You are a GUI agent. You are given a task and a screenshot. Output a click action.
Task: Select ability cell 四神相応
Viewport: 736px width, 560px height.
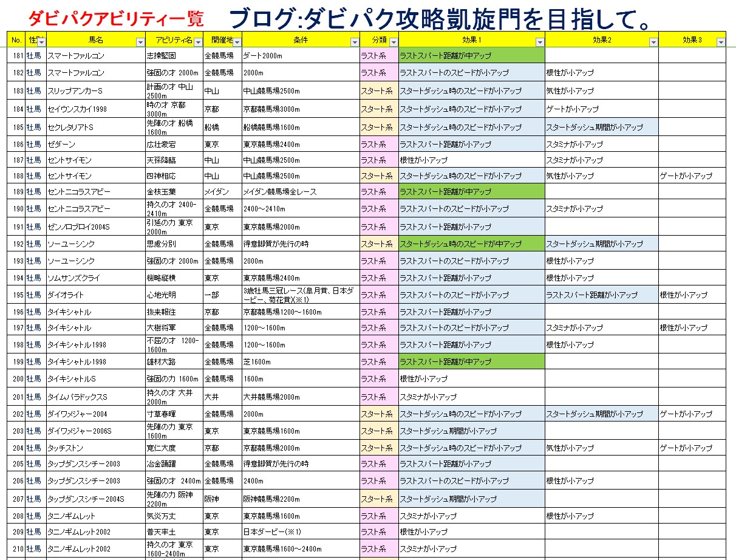(174, 176)
